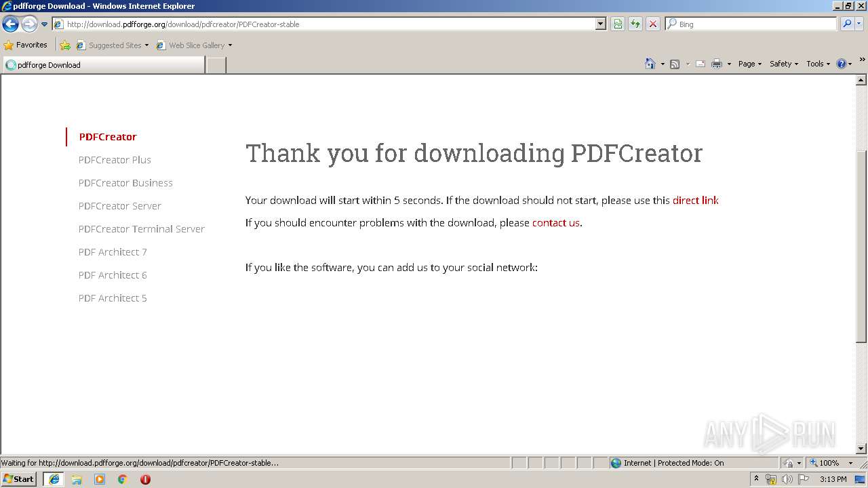Click the red 'direct link' hyperlink
Screen dimensions: 868x488
pos(696,201)
